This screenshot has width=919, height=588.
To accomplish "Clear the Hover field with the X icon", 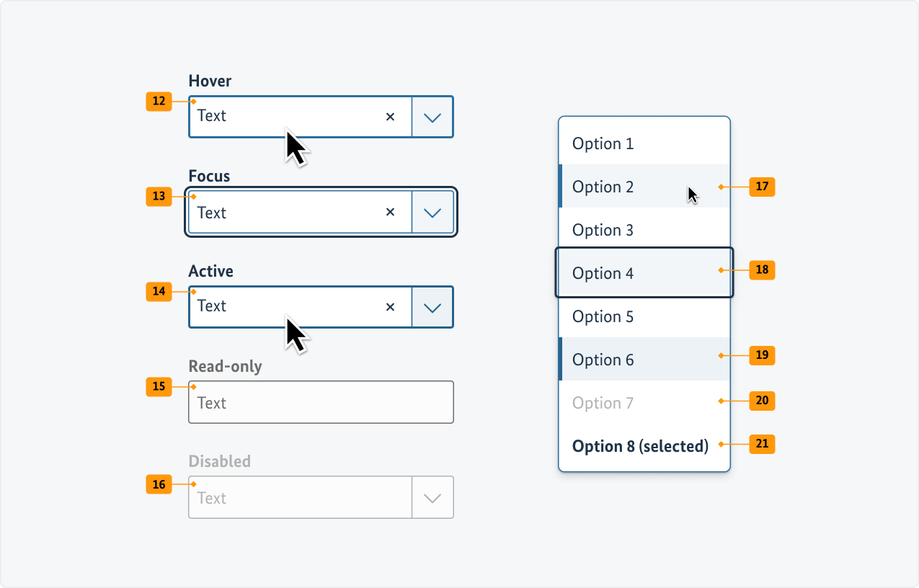I will coord(391,116).
